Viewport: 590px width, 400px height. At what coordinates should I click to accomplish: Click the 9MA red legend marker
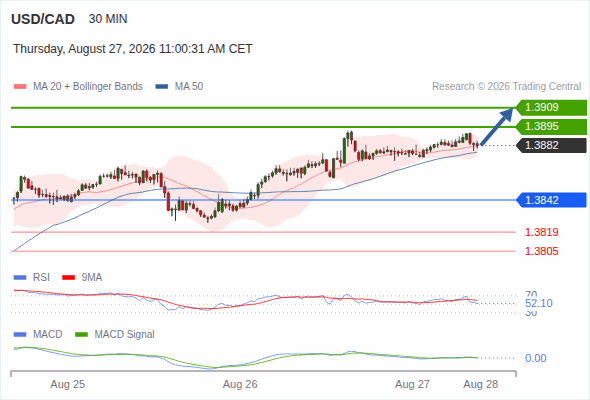[x=68, y=278]
